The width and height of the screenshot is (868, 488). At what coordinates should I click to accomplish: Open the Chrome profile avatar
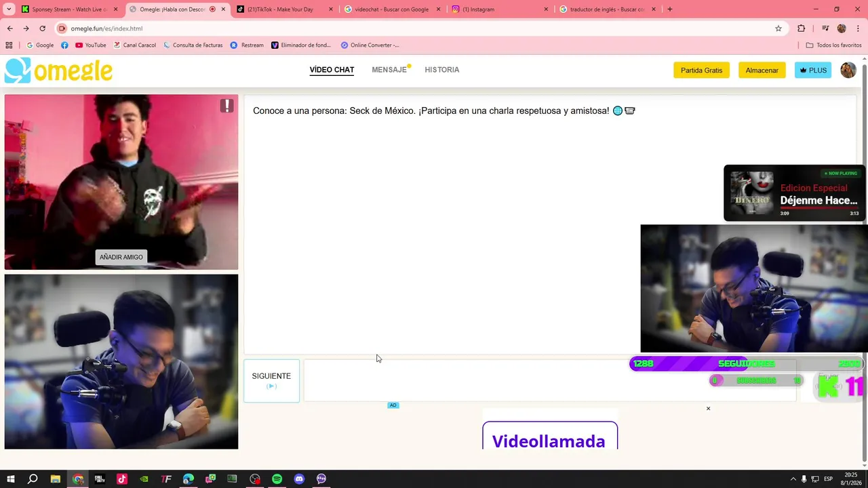(x=842, y=28)
